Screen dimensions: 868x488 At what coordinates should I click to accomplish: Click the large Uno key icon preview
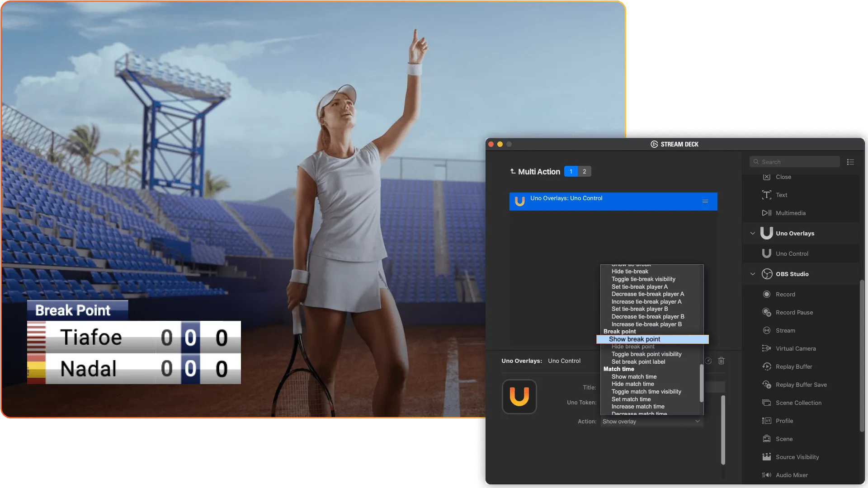519,396
